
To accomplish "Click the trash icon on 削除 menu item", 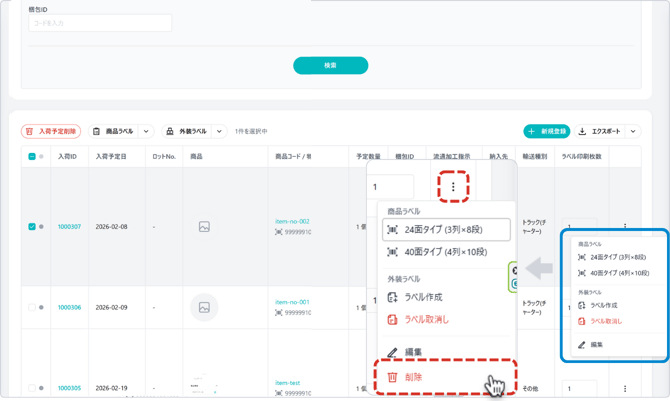I will (x=393, y=378).
